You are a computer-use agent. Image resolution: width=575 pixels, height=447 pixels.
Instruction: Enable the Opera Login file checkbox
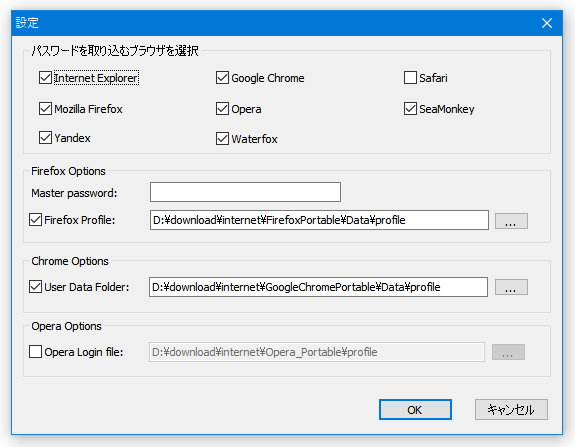[x=35, y=352]
